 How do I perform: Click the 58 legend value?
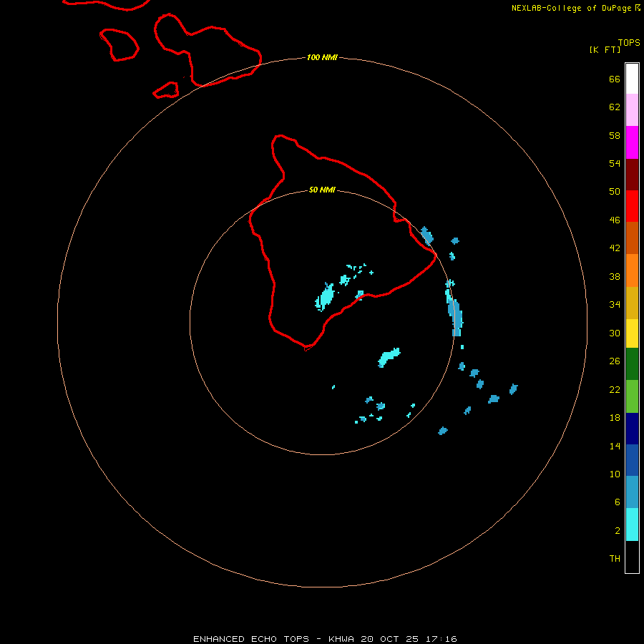pos(615,135)
